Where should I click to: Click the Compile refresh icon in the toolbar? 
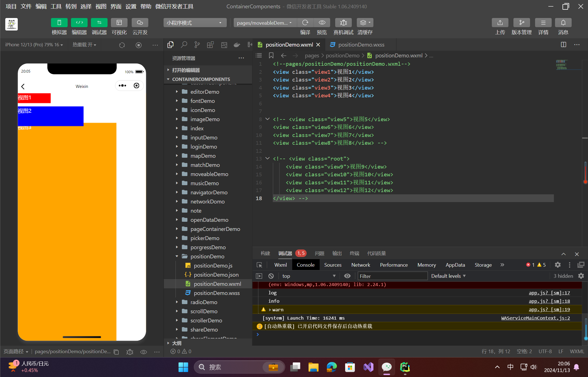click(x=305, y=23)
